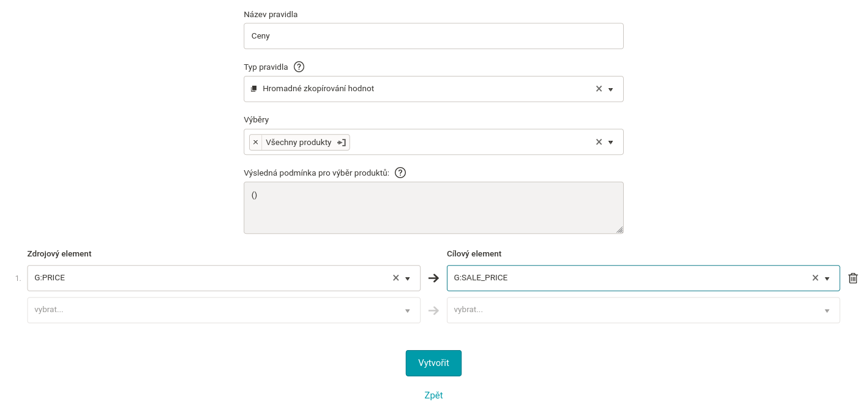Clear all Výběry with X icon
The image size is (868, 407).
(599, 142)
